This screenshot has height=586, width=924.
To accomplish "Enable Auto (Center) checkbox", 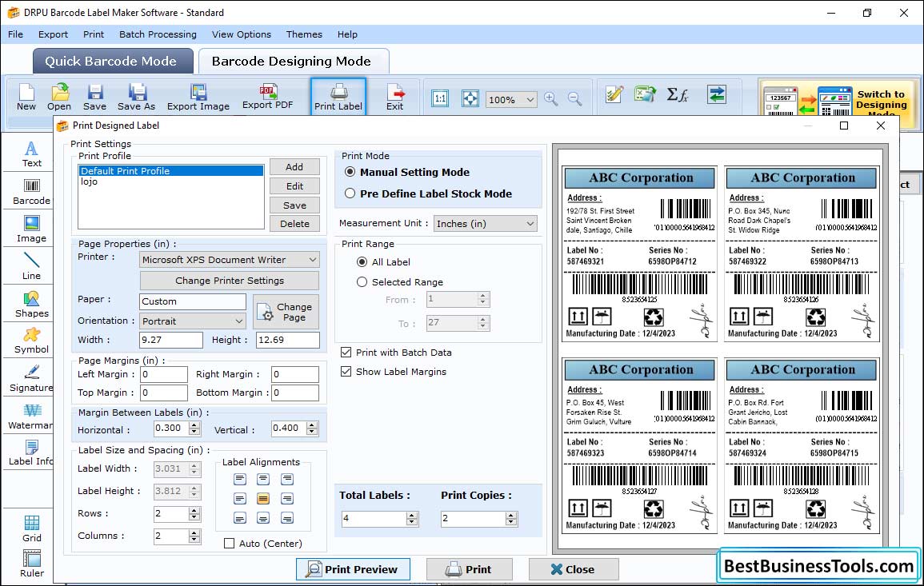I will [230, 543].
